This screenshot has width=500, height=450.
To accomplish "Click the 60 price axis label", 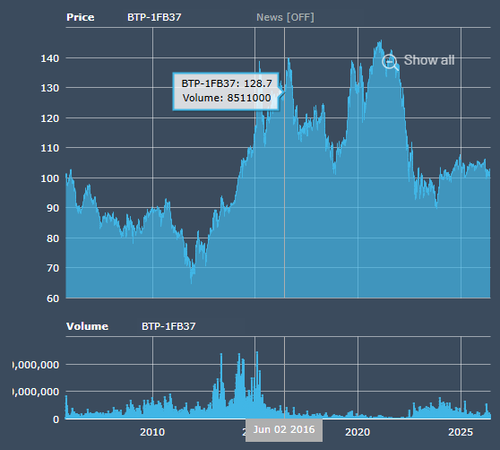I will 53,299.
